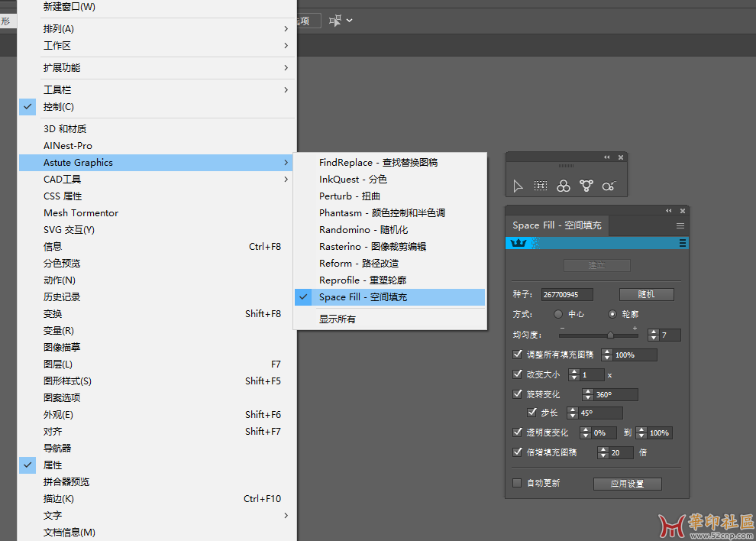Click the 随机 seed button
The width and height of the screenshot is (756, 541).
click(x=646, y=294)
